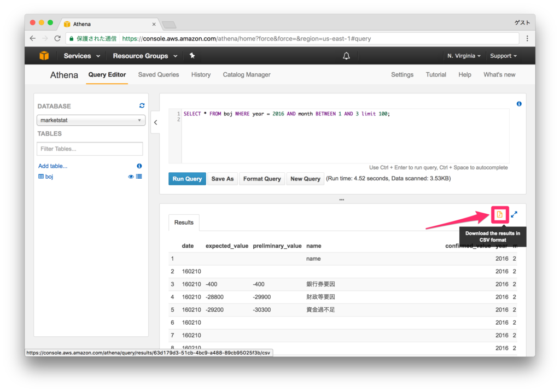The image size is (560, 392).
Task: Click the browser address bar URL
Action: 247,39
